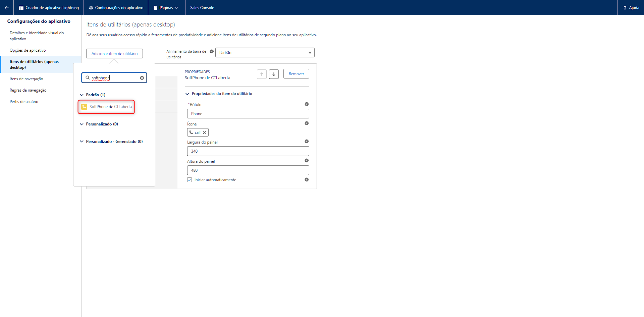644x317 pixels.
Task: Click the Largura do painel field
Action: point(248,151)
